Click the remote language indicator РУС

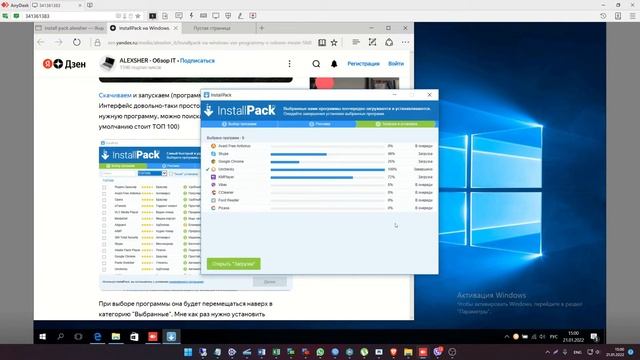coord(553,337)
